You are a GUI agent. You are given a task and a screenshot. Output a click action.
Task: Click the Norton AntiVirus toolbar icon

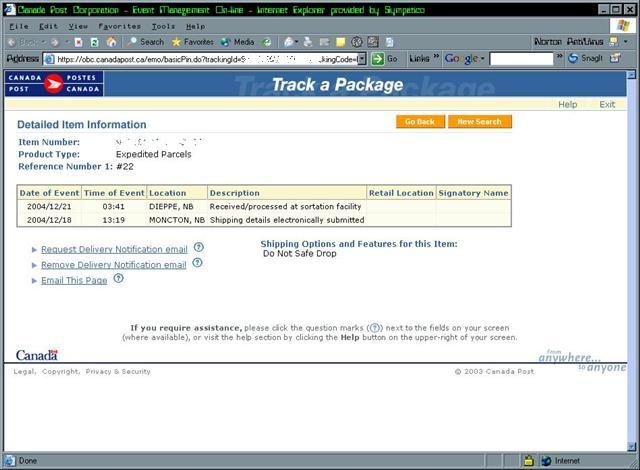(613, 42)
